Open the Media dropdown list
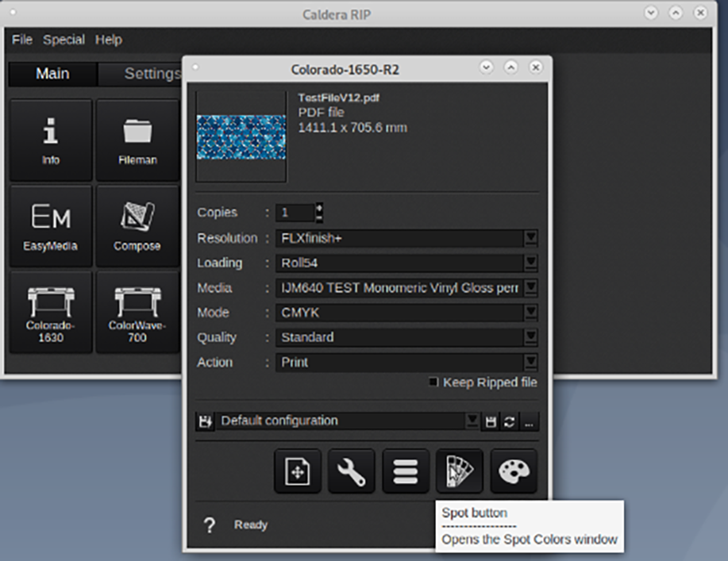This screenshot has height=561, width=728. coord(530,287)
